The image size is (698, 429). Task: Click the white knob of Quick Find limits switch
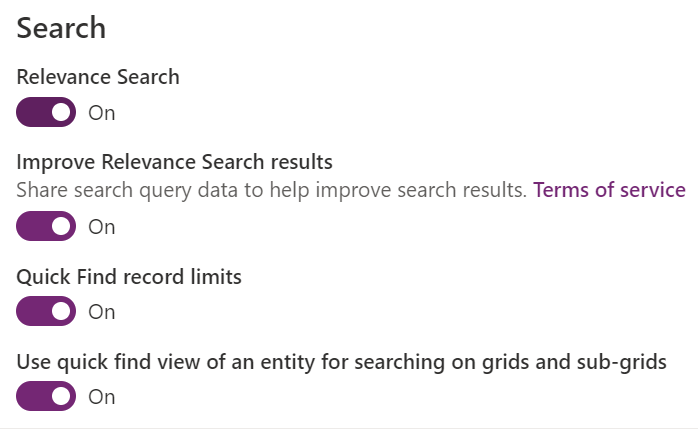coord(62,312)
